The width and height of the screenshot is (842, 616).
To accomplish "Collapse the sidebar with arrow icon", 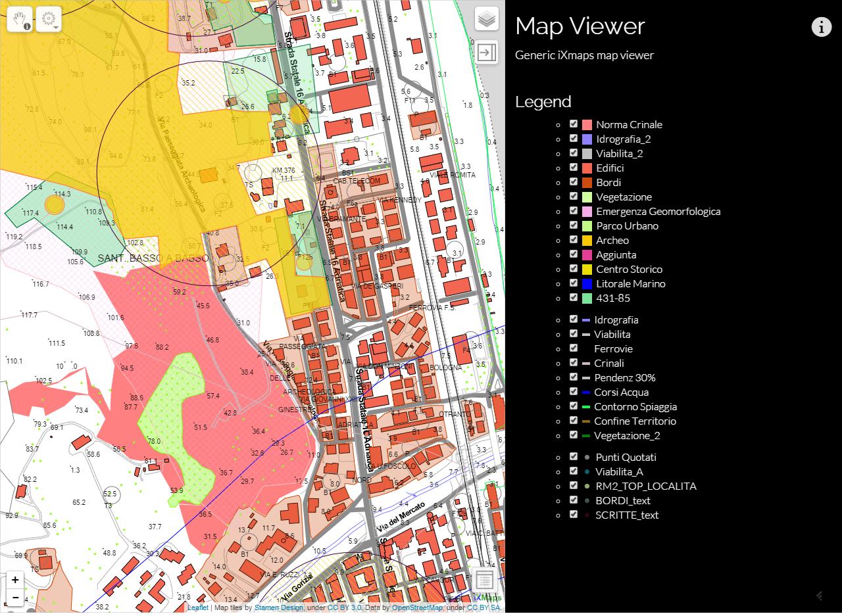I will [x=487, y=53].
